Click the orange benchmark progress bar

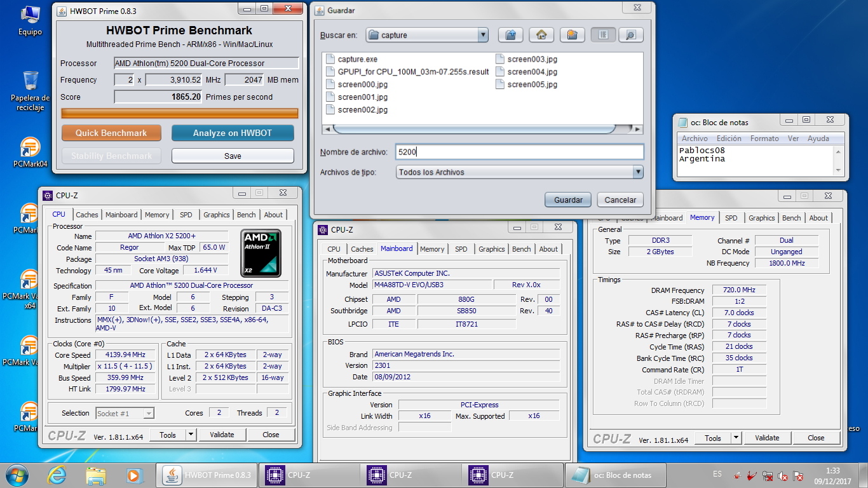point(180,114)
